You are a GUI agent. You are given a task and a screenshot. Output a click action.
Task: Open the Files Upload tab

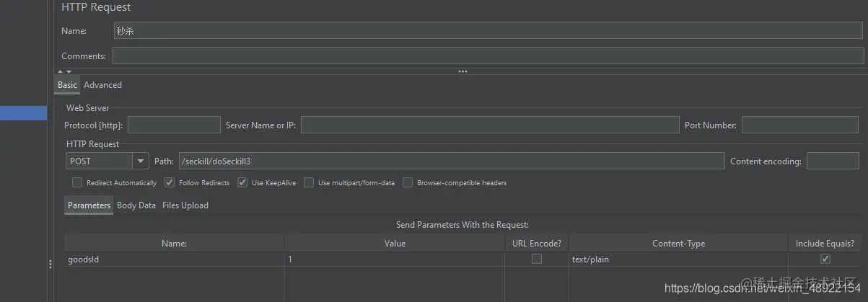185,205
